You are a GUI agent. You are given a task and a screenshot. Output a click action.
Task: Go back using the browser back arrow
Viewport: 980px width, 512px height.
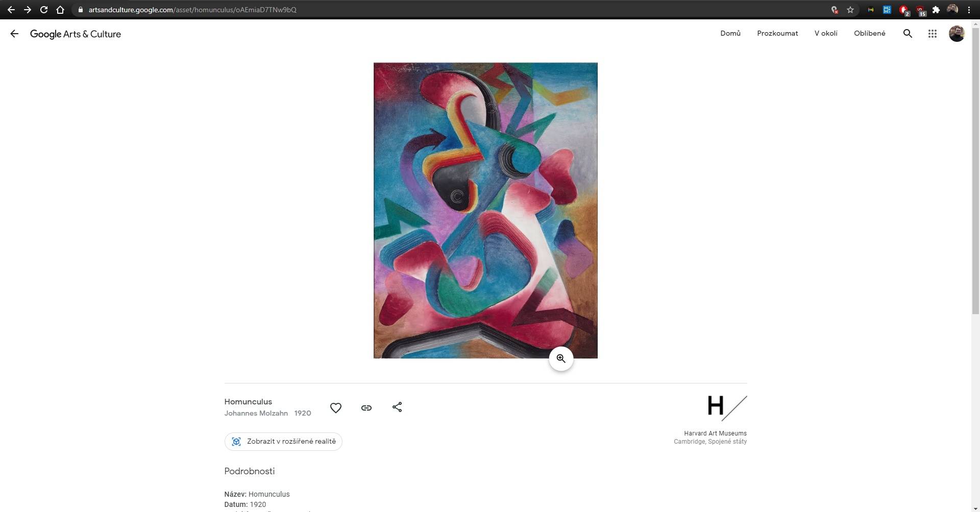(x=11, y=10)
